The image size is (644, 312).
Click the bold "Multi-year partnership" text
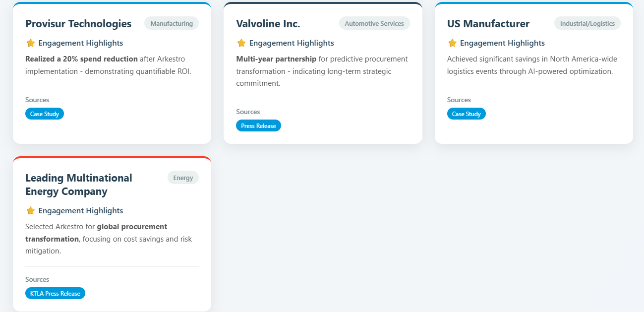click(x=276, y=59)
